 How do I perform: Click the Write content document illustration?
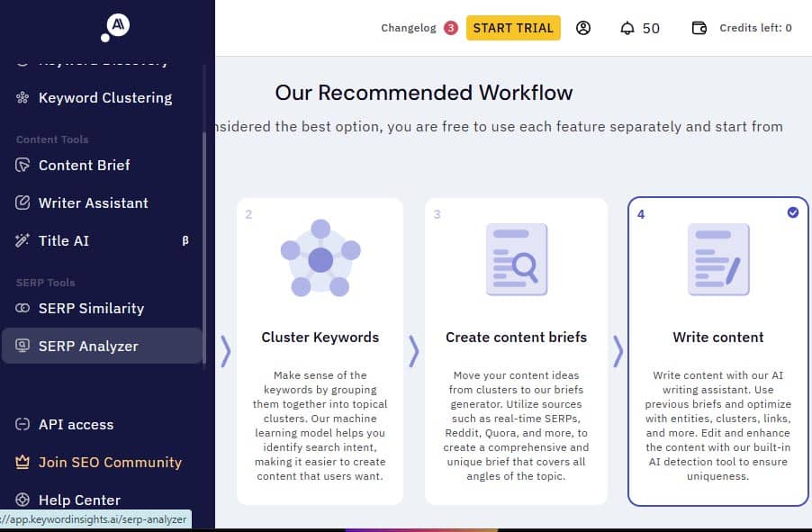[717, 259]
